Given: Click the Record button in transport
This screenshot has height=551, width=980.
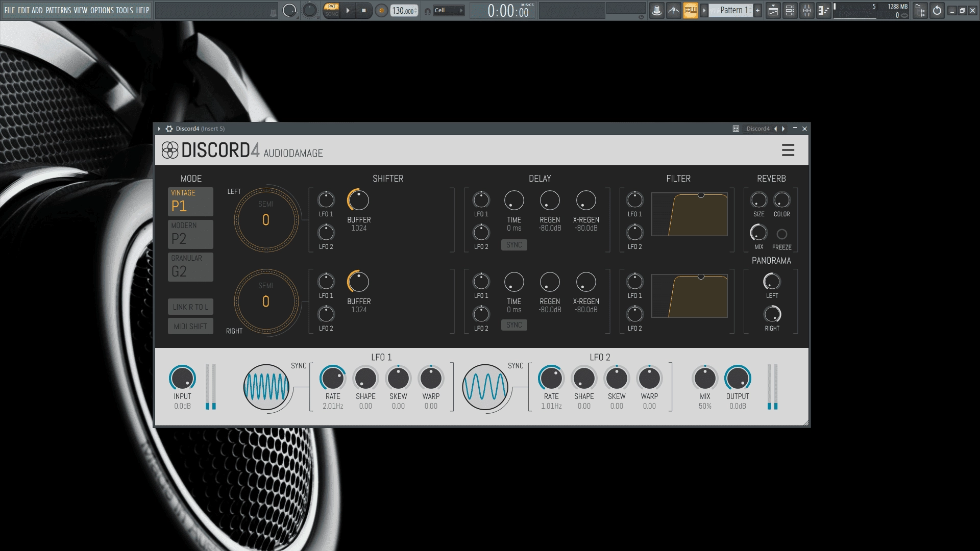Looking at the screenshot, I should [x=381, y=10].
